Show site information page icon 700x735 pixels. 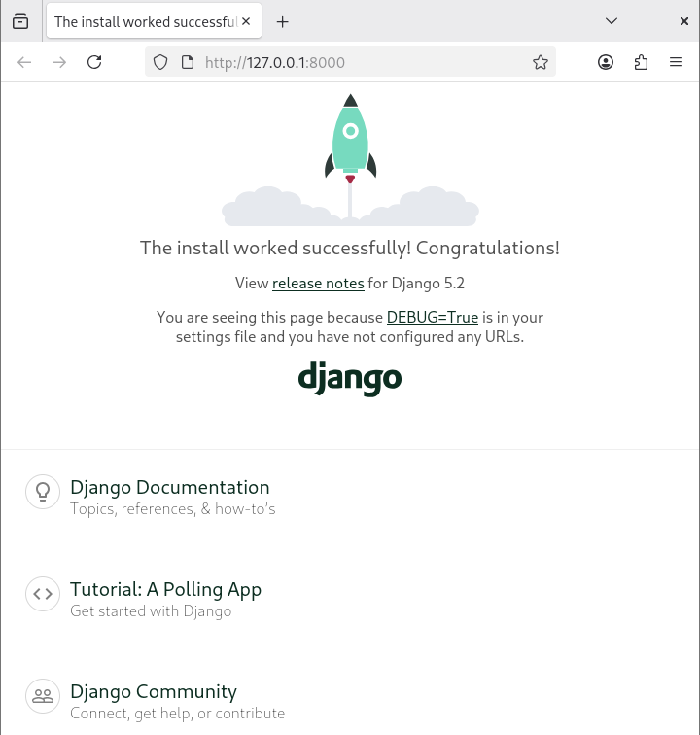188,62
